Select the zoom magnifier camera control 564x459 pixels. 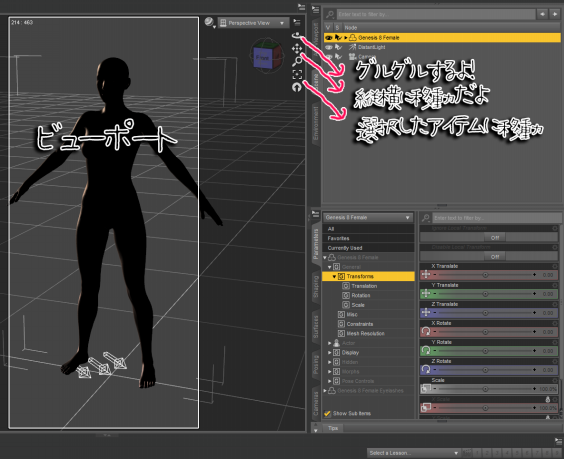tap(297, 62)
